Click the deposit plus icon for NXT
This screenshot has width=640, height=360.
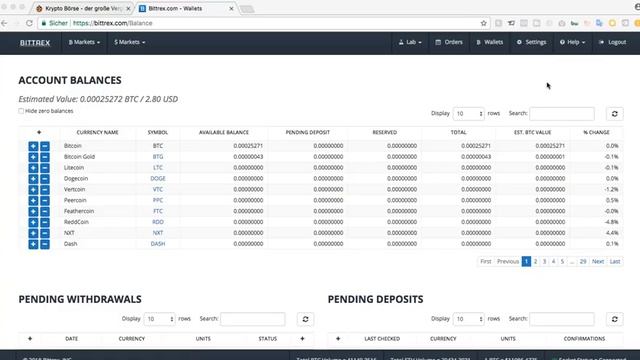[33, 233]
